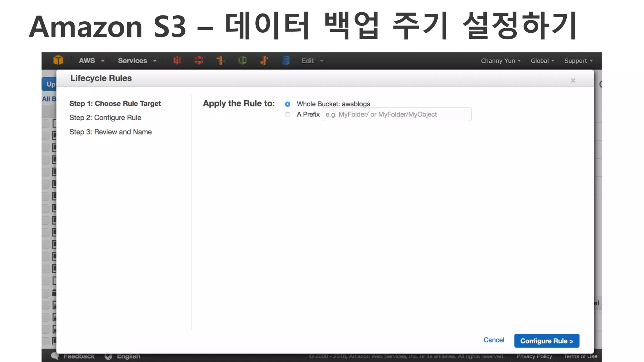The image size is (644, 362).
Task: Select the A Prefix radio option
Action: 287,115
